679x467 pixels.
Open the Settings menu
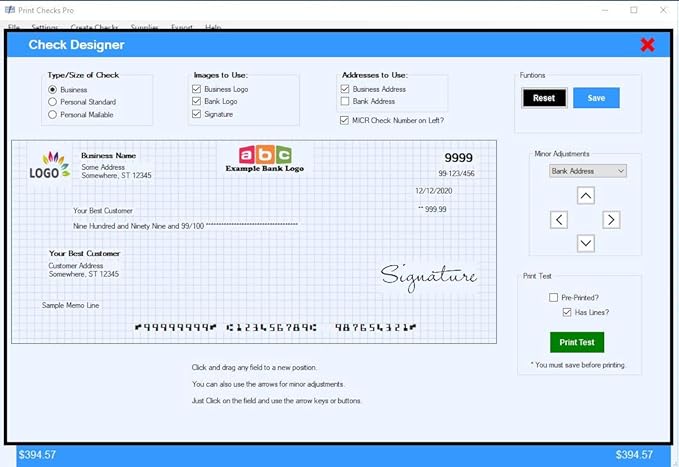pyautogui.click(x=45, y=27)
